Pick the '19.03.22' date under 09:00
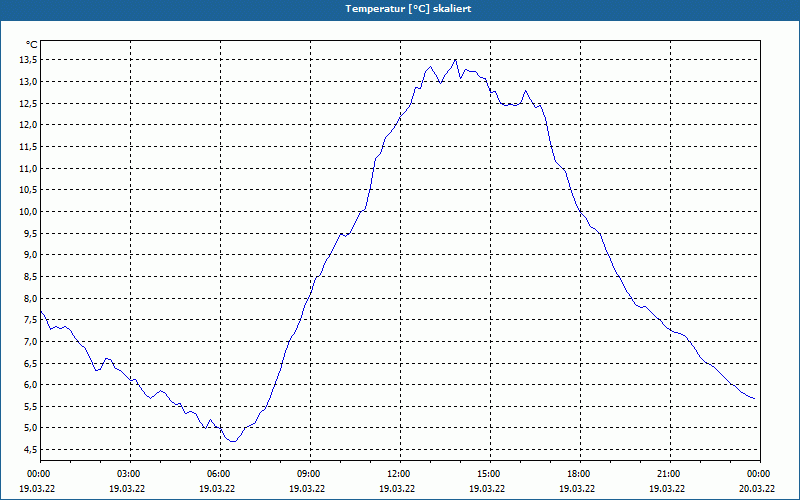The height and width of the screenshot is (500, 800). coord(307,488)
